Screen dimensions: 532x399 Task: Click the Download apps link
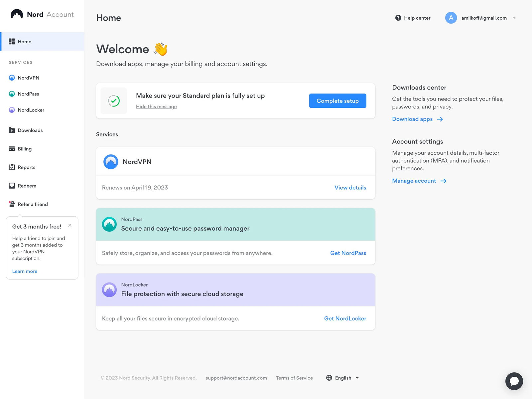coord(412,119)
